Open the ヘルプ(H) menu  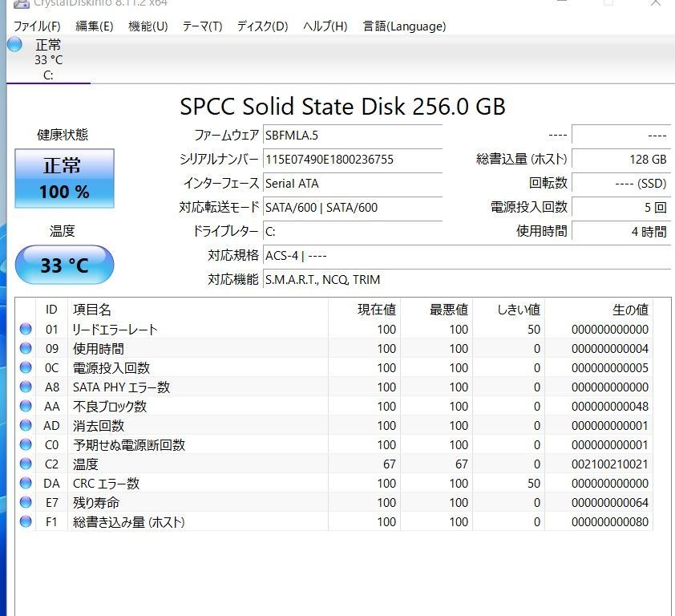[x=325, y=26]
